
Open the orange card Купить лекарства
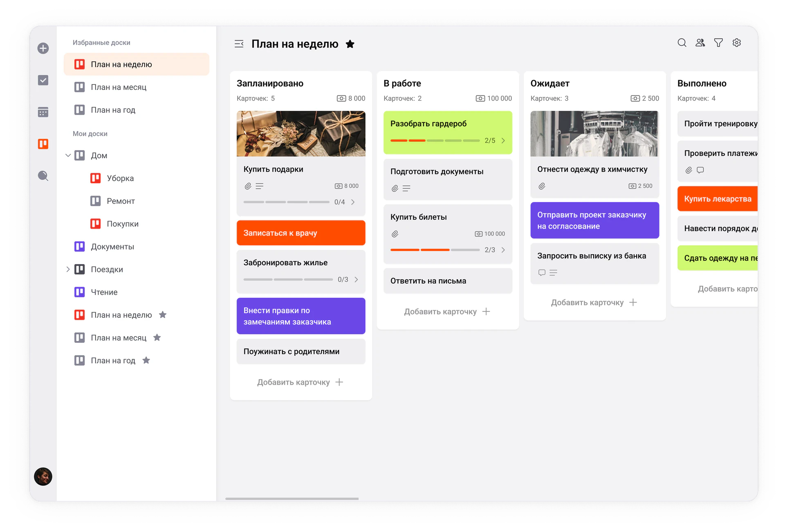tap(718, 199)
